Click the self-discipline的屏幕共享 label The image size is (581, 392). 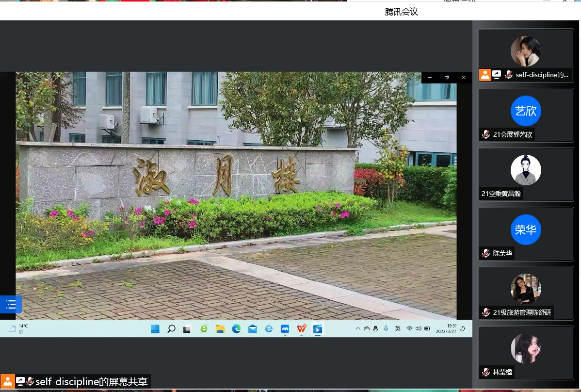[x=91, y=382]
